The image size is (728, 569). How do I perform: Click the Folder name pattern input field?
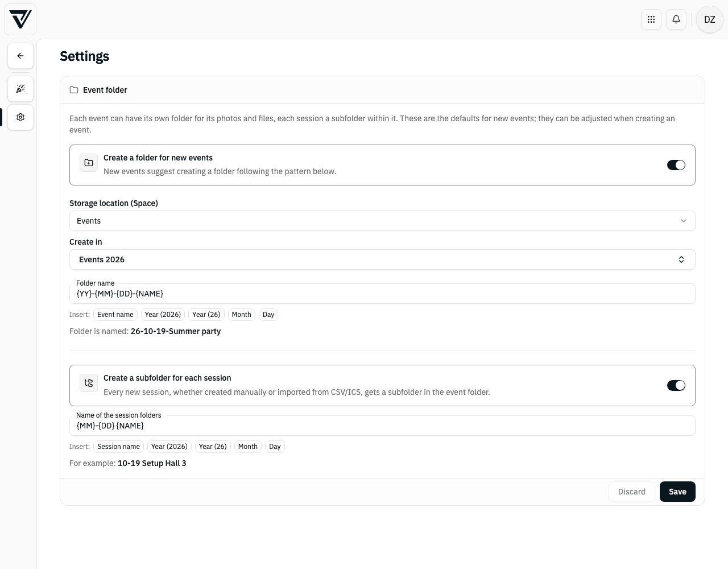[x=382, y=294]
